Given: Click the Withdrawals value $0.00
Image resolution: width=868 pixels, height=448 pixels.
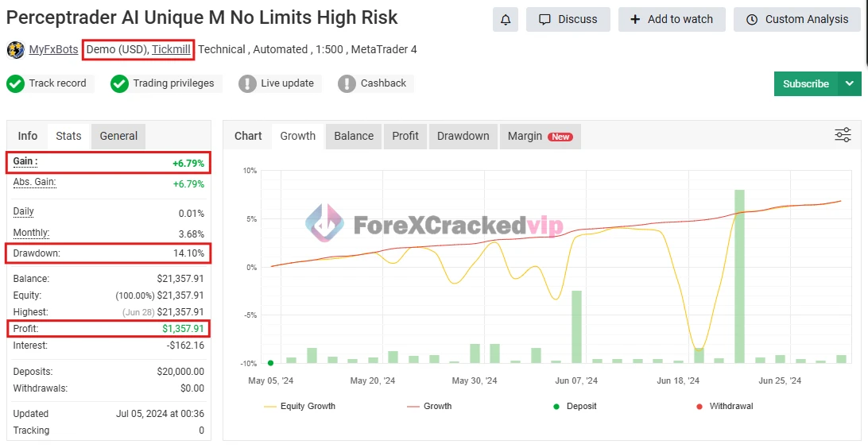Looking at the screenshot, I should click(x=192, y=388).
